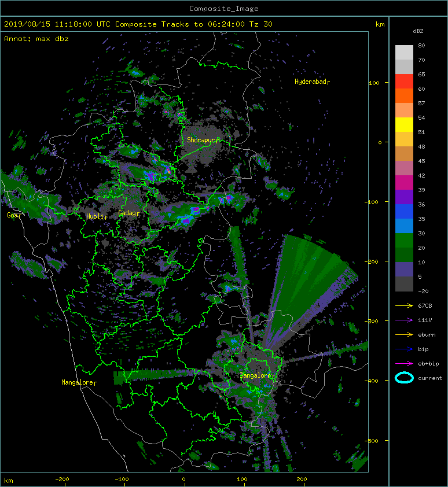Select the eburn arrow symbol in the legend

tap(404, 334)
